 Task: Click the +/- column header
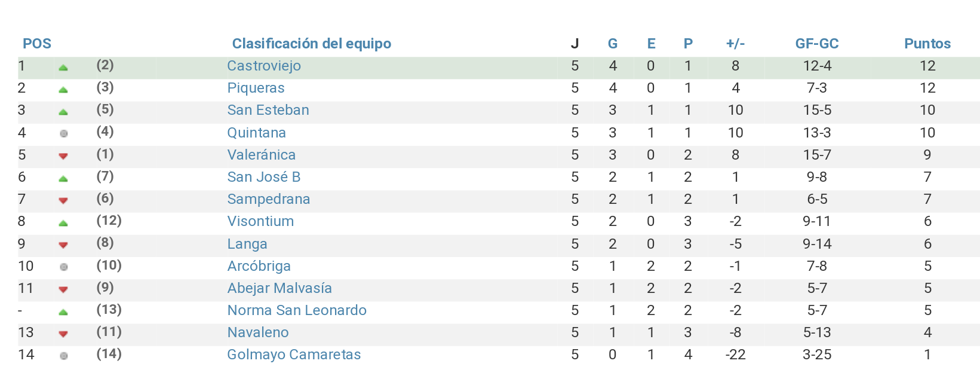click(735, 44)
